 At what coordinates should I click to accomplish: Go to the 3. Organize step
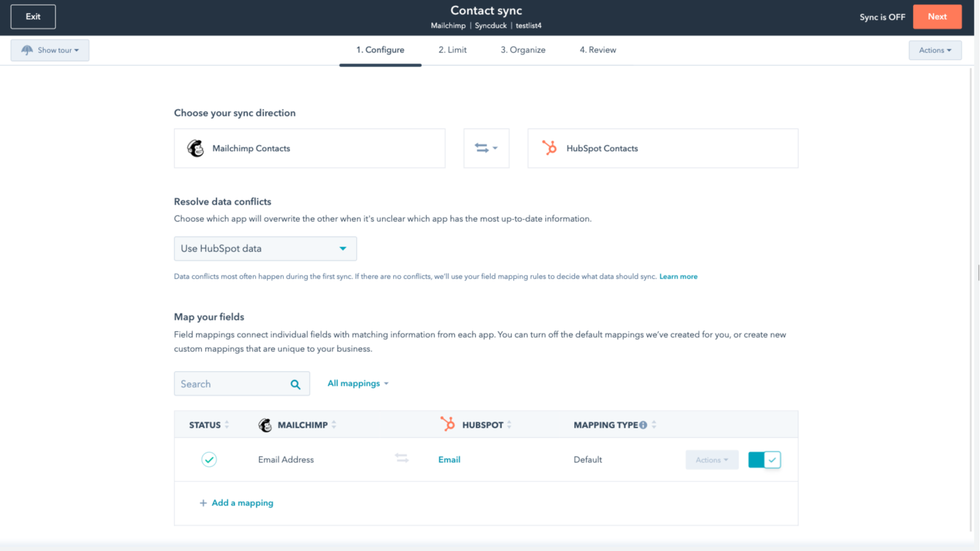523,51
